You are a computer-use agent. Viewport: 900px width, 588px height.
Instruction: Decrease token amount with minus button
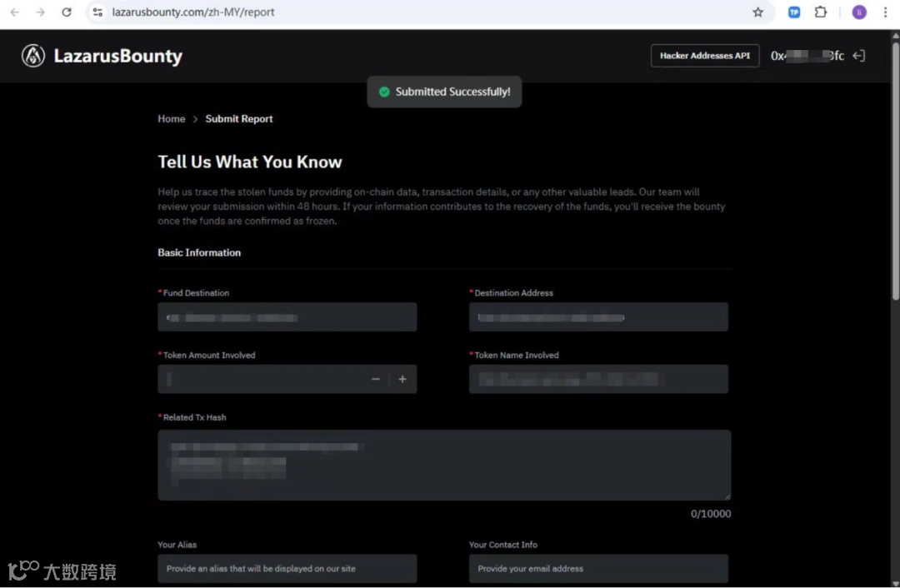point(375,379)
